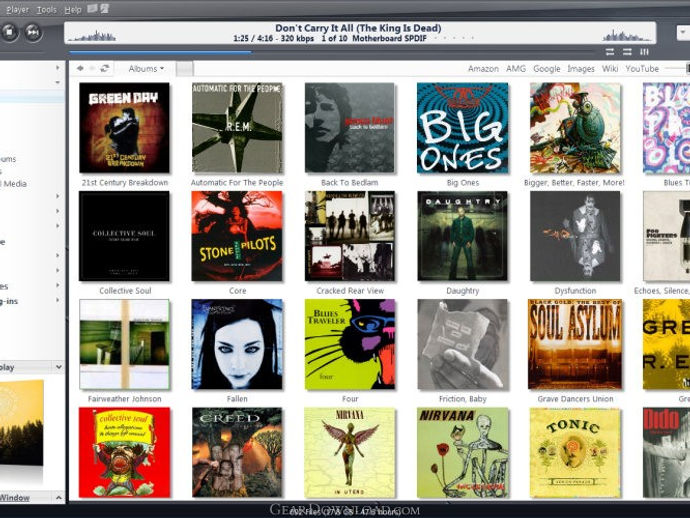
Task: Open the DSP equalizer icon
Action: pyautogui.click(x=645, y=52)
